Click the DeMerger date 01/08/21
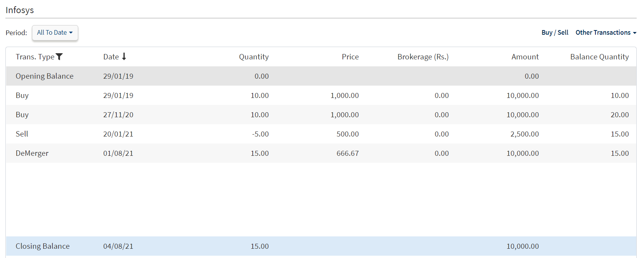The image size is (644, 258). pos(118,153)
